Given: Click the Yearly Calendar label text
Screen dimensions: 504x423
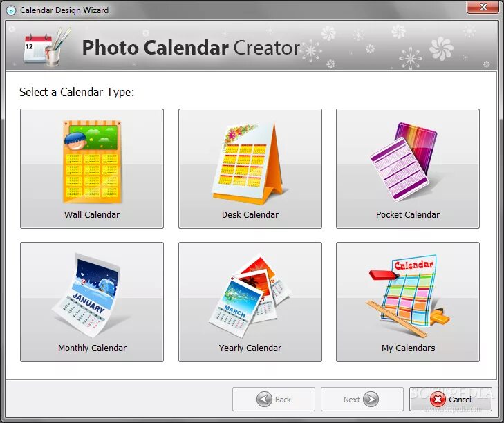Looking at the screenshot, I should [x=250, y=348].
